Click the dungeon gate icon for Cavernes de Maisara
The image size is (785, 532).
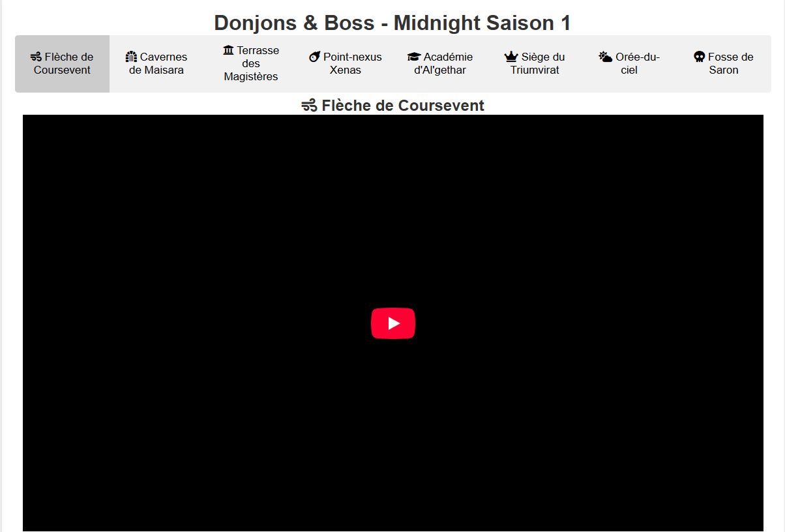pyautogui.click(x=131, y=57)
